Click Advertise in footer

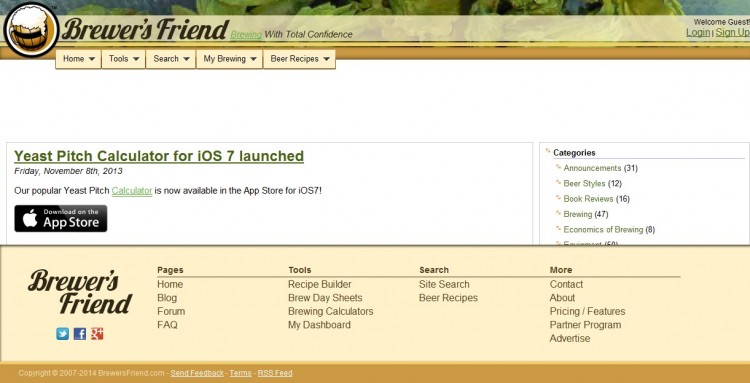pos(570,338)
